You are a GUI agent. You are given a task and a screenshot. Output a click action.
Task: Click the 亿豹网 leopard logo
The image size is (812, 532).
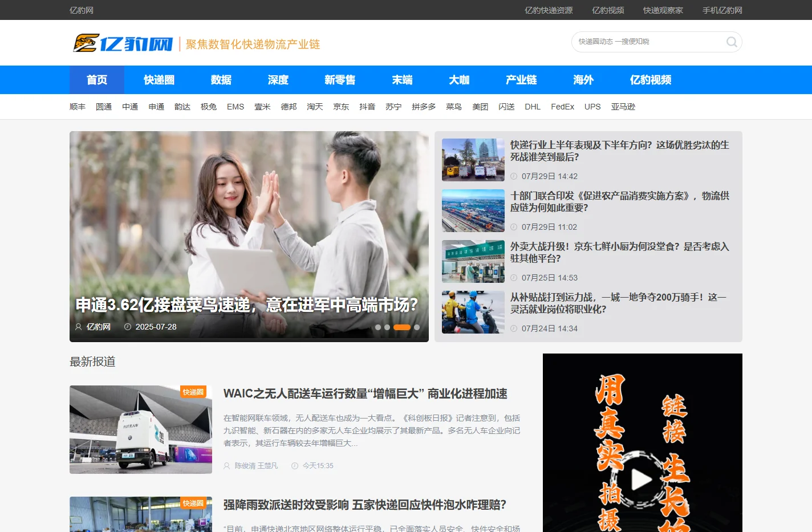click(x=123, y=43)
